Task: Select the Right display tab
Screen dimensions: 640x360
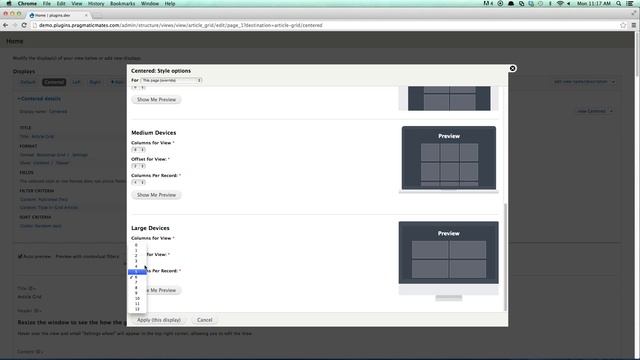Action: point(95,82)
